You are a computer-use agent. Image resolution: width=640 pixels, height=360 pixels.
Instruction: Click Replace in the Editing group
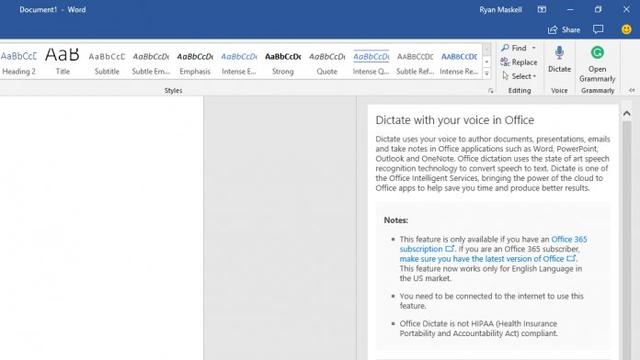coord(519,62)
